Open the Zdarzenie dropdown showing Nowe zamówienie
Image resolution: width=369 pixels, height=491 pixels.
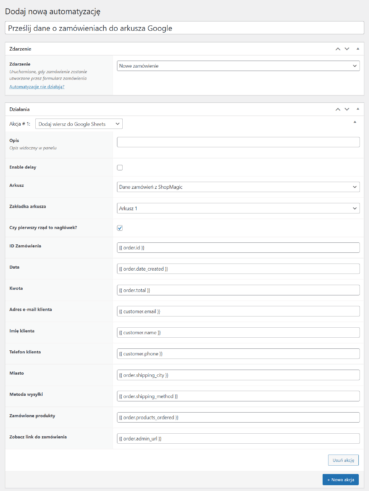tap(238, 66)
